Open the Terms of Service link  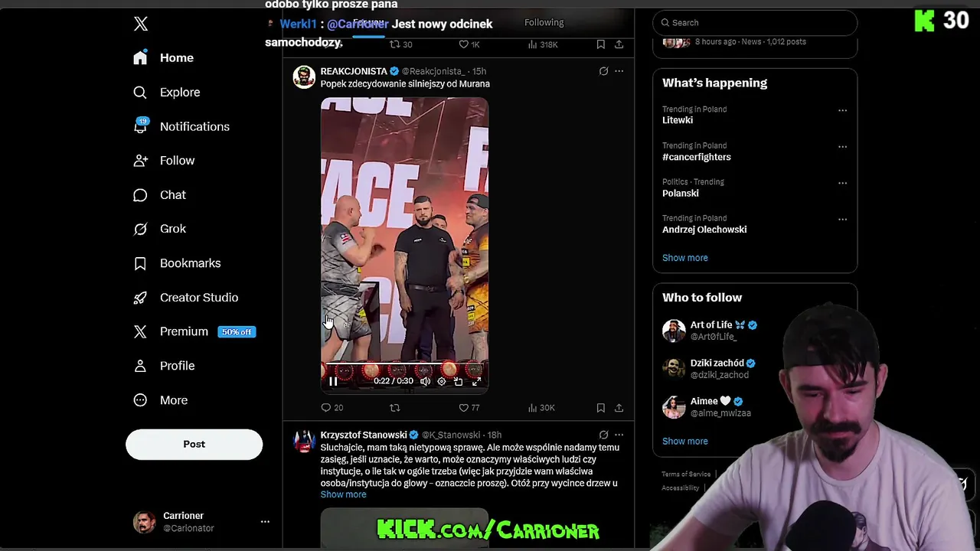tap(686, 474)
